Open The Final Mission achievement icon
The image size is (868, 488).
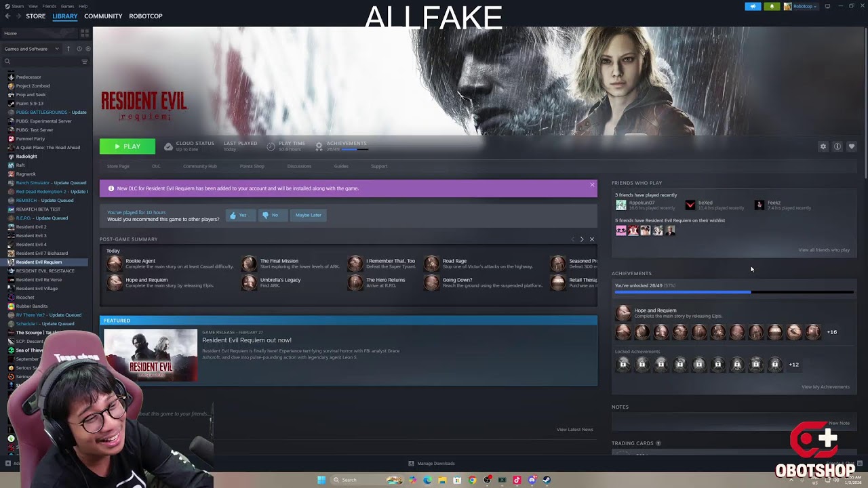(x=250, y=264)
